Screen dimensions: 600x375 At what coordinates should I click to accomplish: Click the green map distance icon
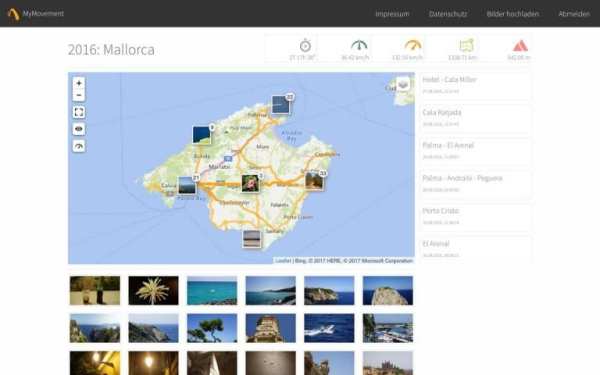tap(466, 46)
